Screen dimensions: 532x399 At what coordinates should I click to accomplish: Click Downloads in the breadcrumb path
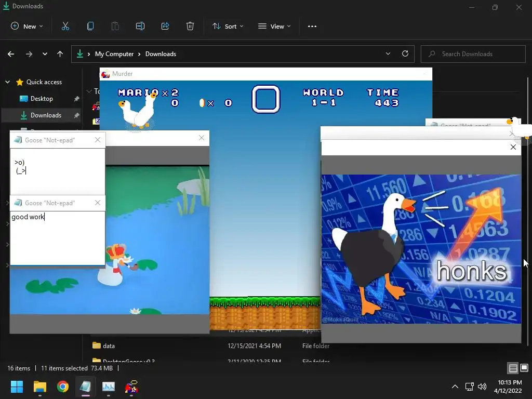click(x=161, y=54)
